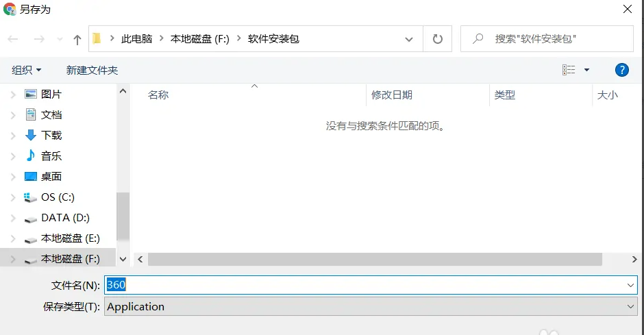Viewport: 644px width, 335px height.
Task: Open the 组织 menu
Action: [27, 70]
